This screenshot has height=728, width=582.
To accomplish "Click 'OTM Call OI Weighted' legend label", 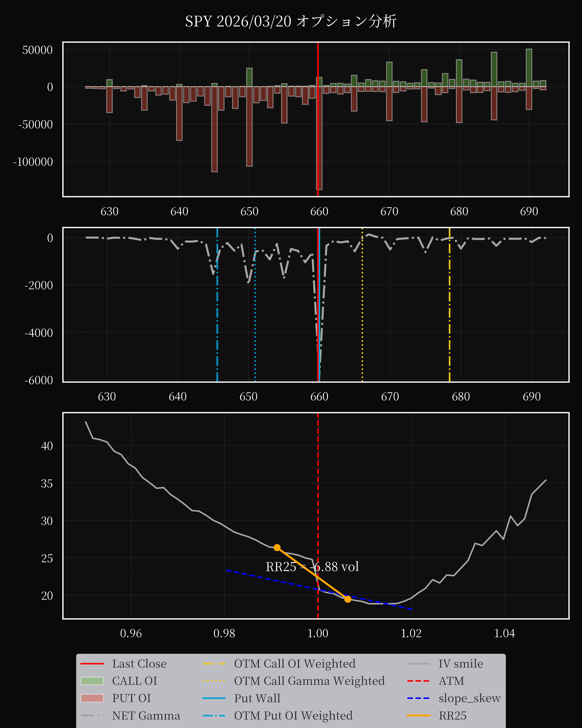I will click(295, 663).
